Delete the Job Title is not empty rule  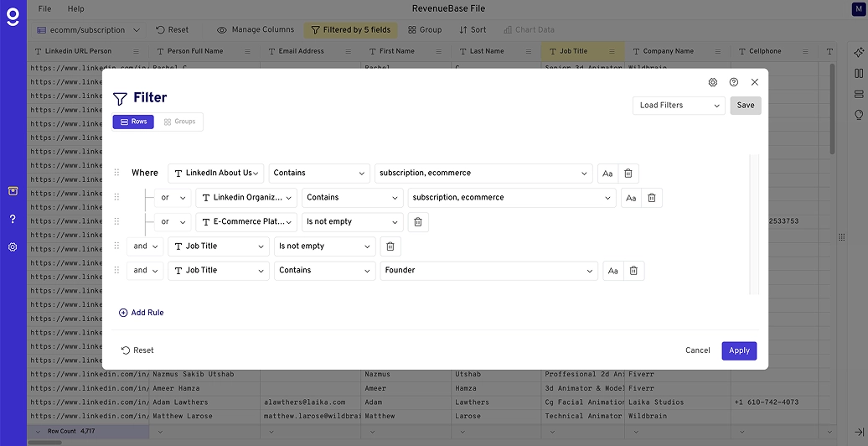(390, 246)
